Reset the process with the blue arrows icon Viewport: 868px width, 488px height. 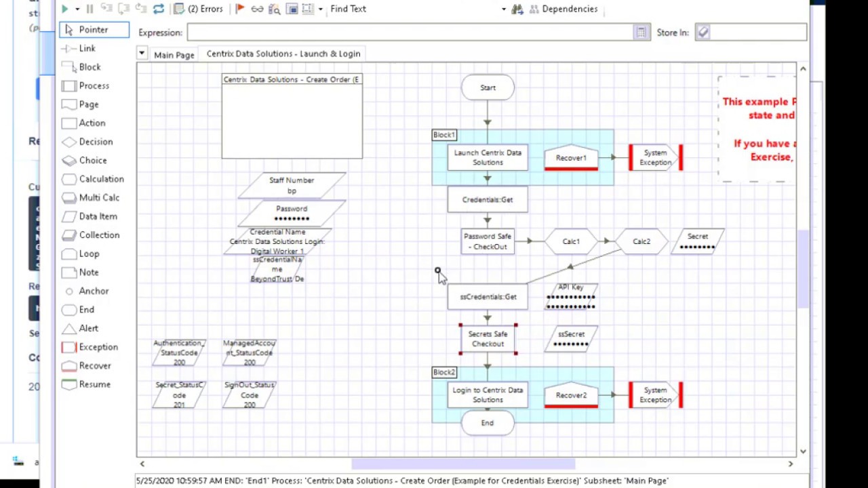[159, 9]
